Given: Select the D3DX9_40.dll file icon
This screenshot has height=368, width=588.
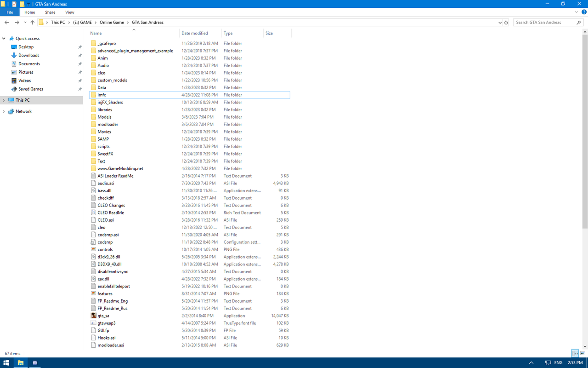Looking at the screenshot, I should tap(94, 264).
